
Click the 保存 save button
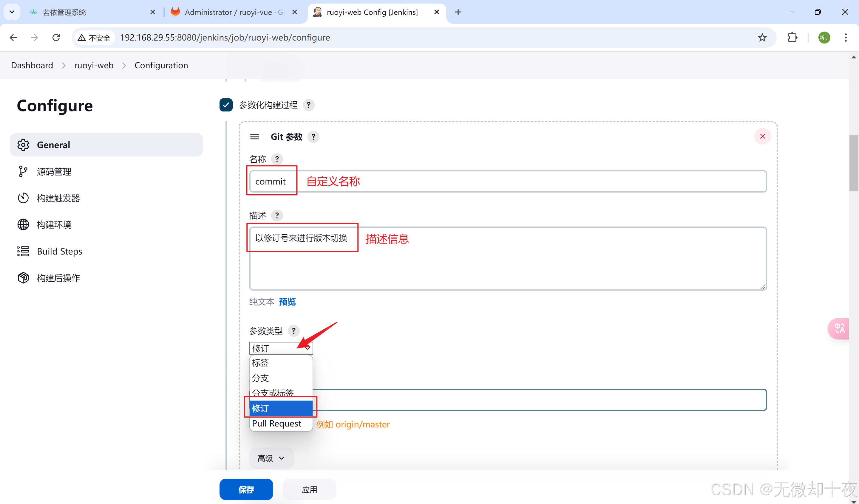[246, 489]
